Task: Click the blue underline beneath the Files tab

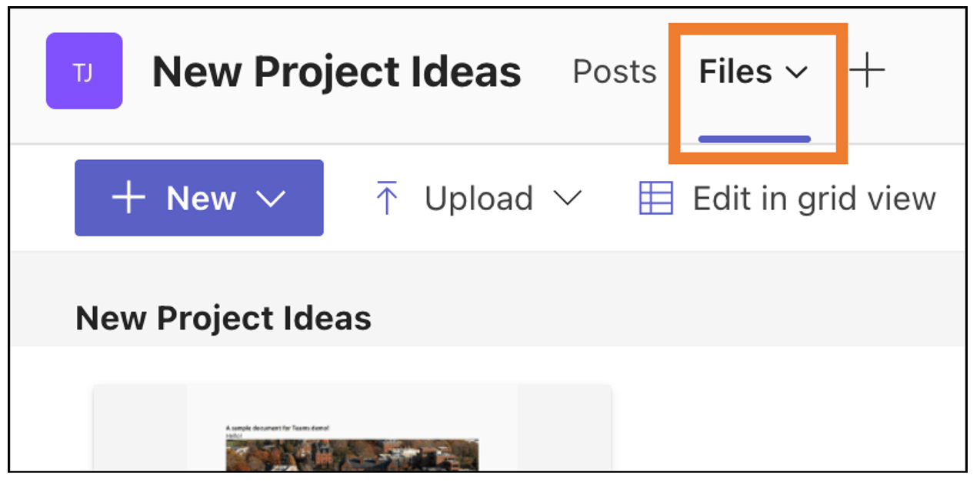Action: pos(754,139)
